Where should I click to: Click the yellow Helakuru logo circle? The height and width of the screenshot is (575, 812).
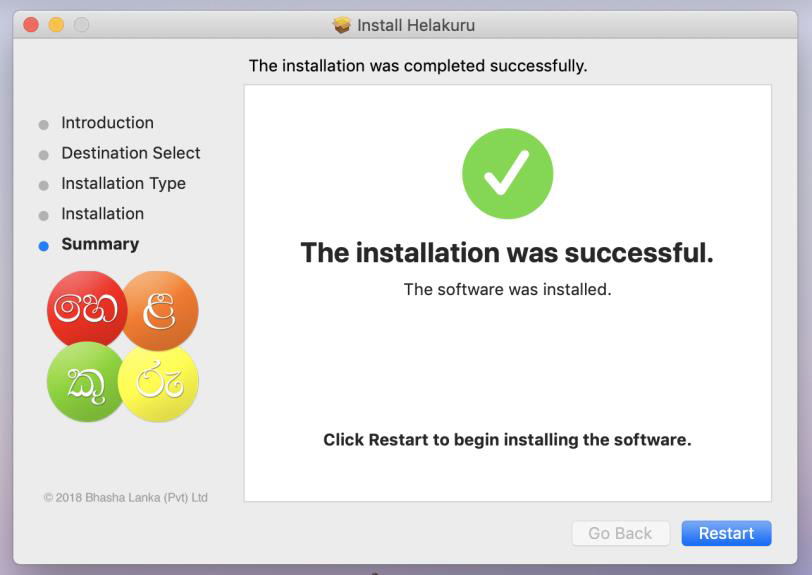tap(158, 383)
